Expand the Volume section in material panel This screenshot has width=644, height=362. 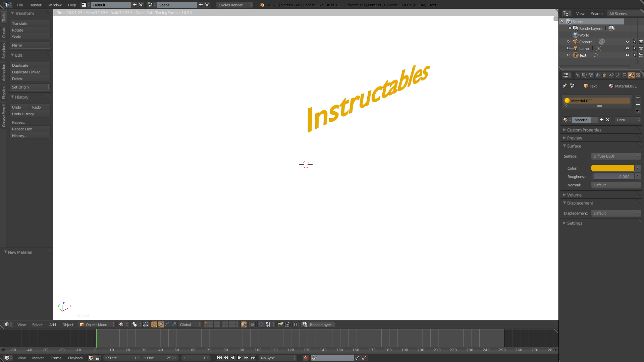[x=574, y=195]
